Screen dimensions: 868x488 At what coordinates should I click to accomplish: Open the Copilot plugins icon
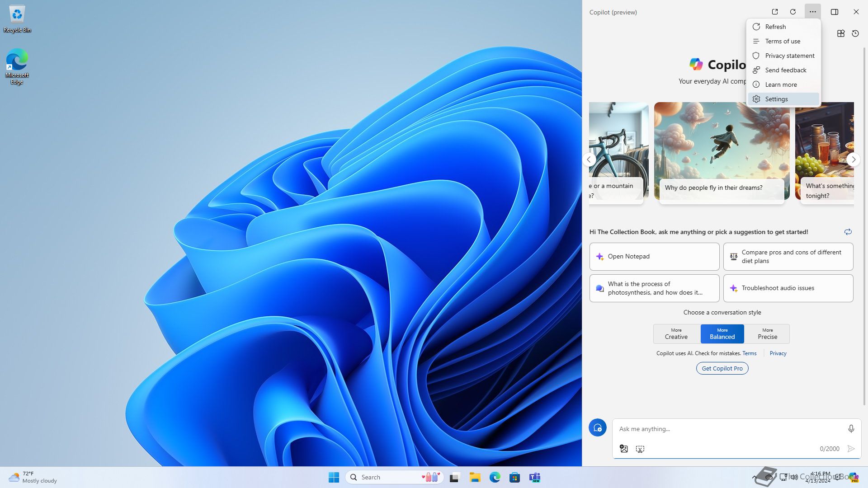tap(841, 33)
